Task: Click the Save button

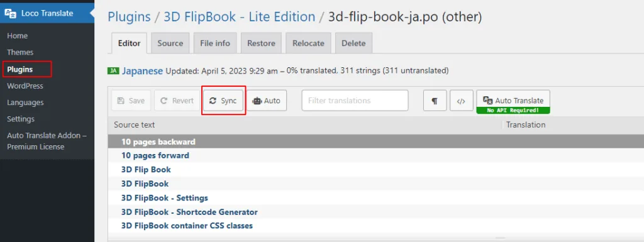Action: 131,101
